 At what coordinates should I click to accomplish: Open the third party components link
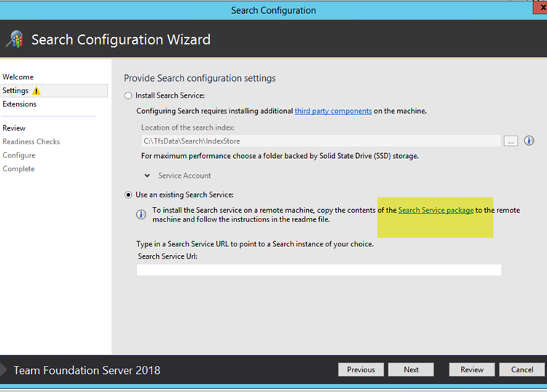pyautogui.click(x=333, y=111)
